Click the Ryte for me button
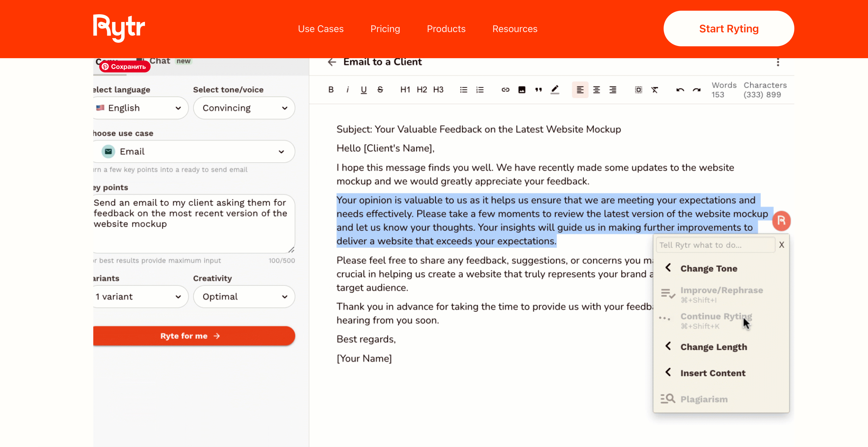 click(193, 336)
